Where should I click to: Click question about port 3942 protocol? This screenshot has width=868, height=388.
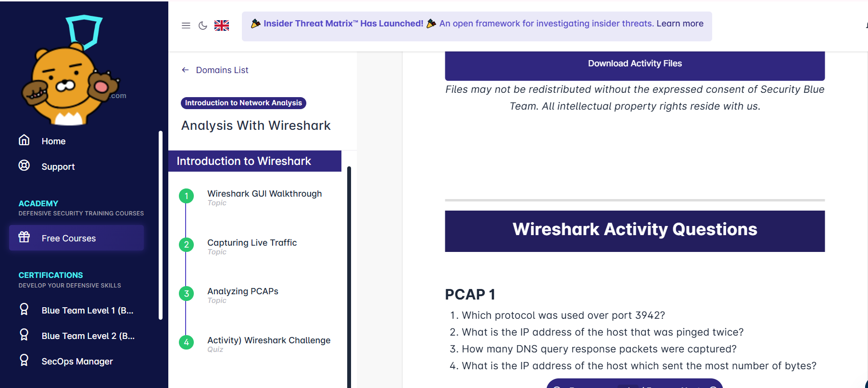563,315
